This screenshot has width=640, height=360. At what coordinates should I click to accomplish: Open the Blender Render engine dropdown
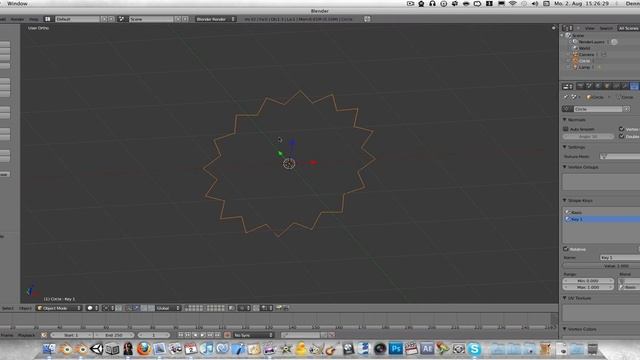(215, 19)
